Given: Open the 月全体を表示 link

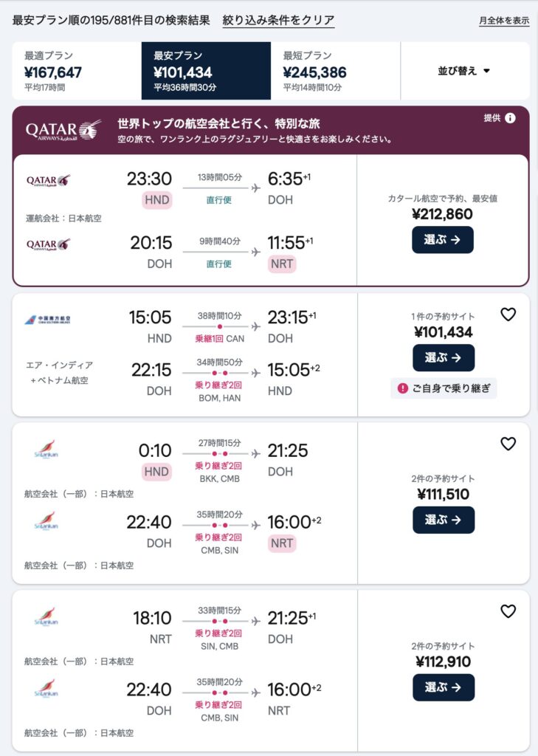Looking at the screenshot, I should tap(504, 21).
